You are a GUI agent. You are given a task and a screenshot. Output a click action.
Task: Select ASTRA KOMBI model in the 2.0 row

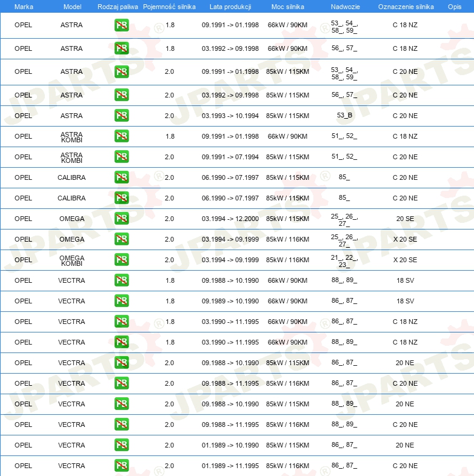tap(72, 157)
